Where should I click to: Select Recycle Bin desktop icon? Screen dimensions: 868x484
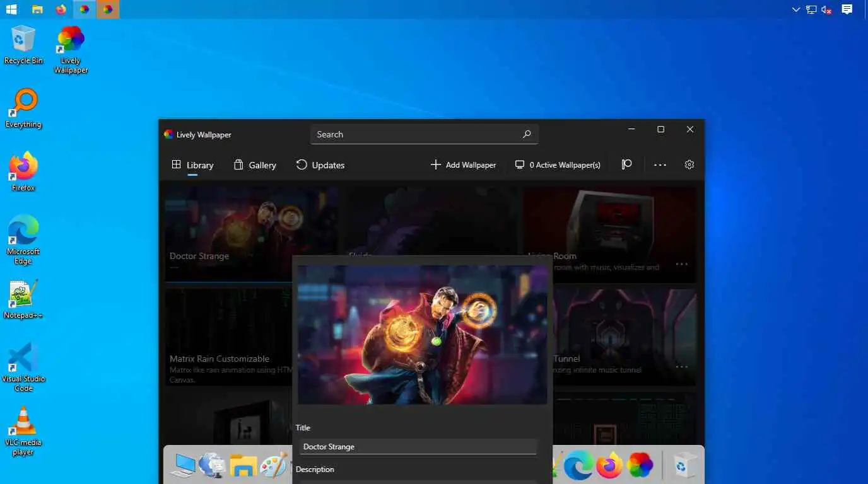coord(23,45)
